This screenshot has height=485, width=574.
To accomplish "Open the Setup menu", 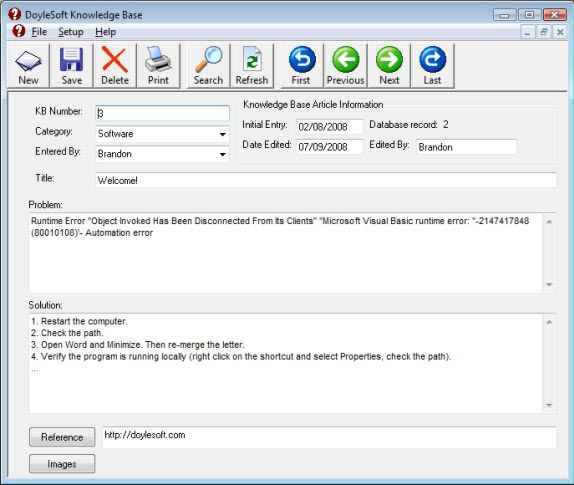I will (x=71, y=32).
